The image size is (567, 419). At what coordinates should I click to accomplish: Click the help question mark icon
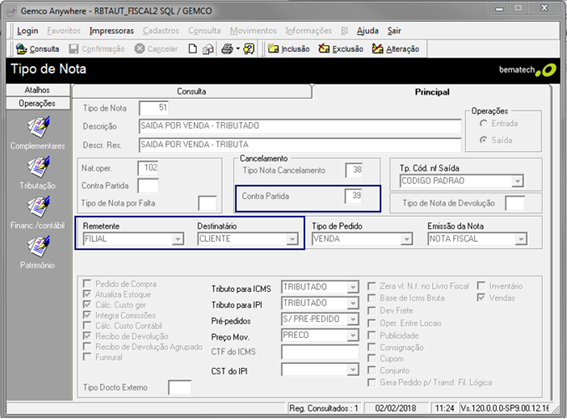249,48
